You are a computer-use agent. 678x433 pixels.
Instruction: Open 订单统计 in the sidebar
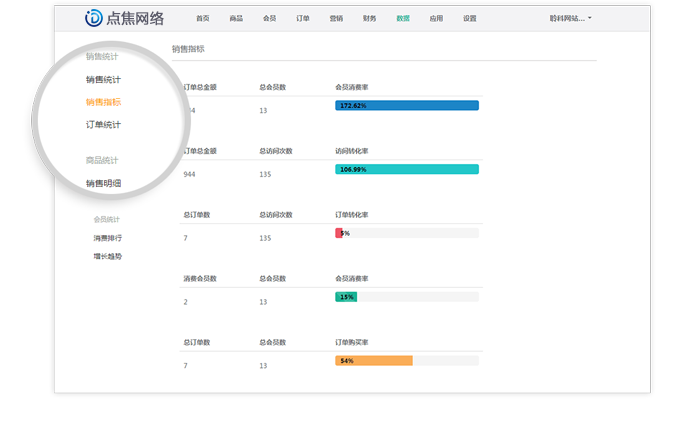point(104,125)
